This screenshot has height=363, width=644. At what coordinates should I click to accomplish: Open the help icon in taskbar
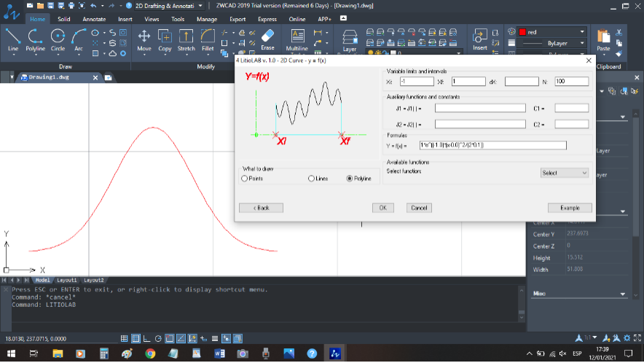pyautogui.click(x=312, y=354)
